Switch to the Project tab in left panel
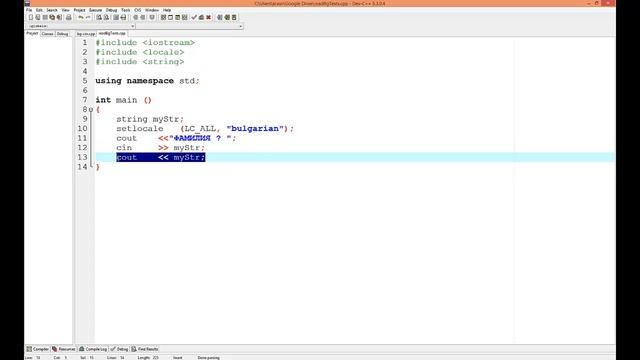The height and width of the screenshot is (360, 640). pyautogui.click(x=32, y=33)
